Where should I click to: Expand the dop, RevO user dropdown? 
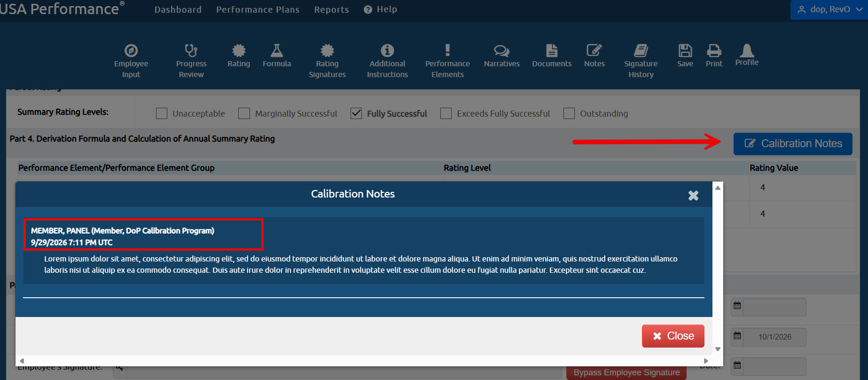tap(829, 9)
